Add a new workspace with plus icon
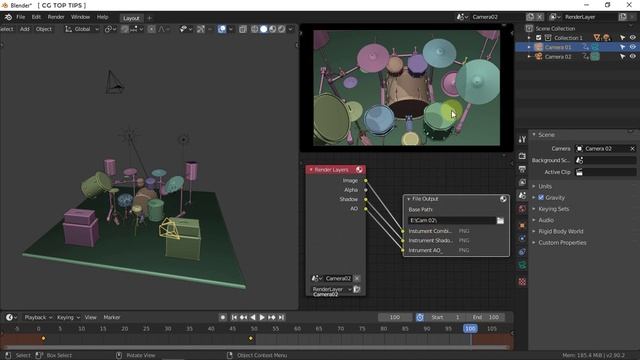 coord(149,18)
